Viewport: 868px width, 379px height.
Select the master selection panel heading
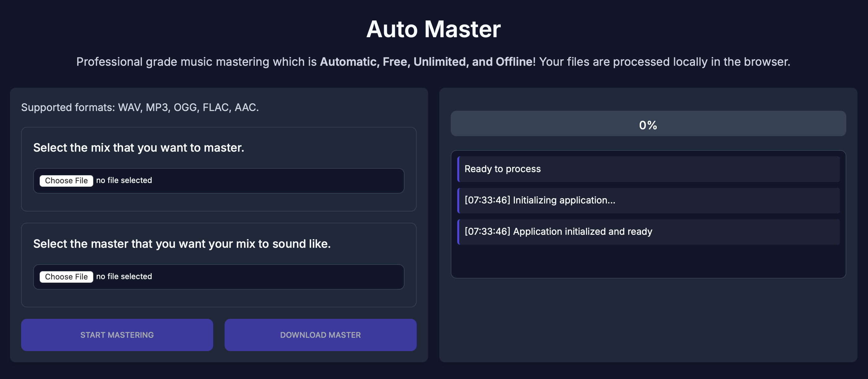[182, 243]
